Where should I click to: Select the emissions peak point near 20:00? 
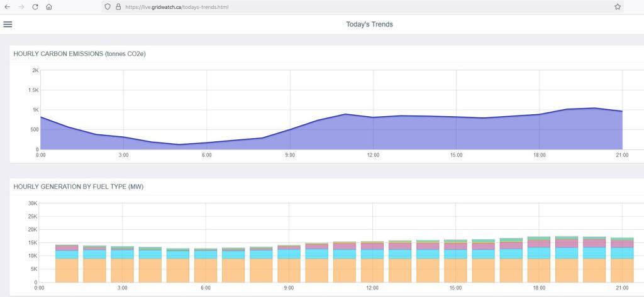pos(594,108)
